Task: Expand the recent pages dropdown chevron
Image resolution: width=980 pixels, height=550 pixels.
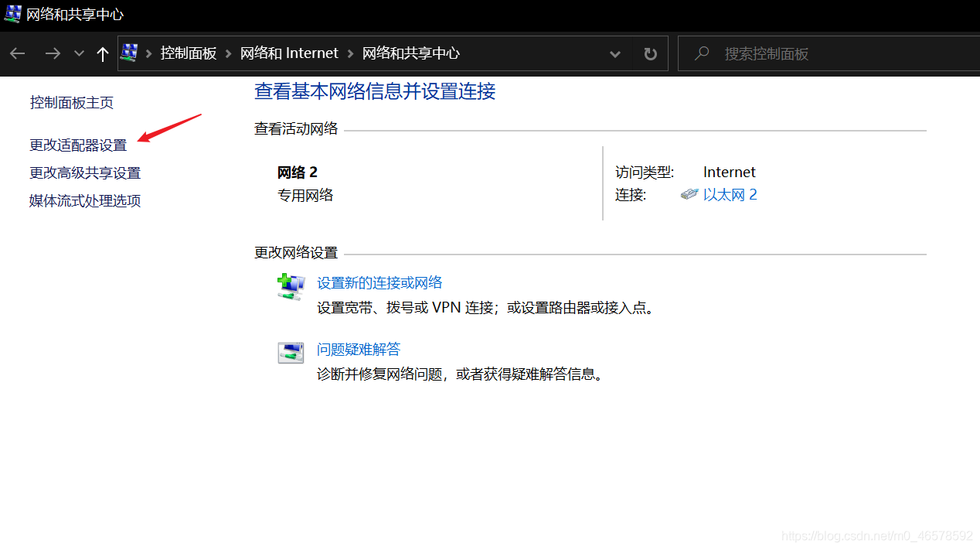Action: 78,53
